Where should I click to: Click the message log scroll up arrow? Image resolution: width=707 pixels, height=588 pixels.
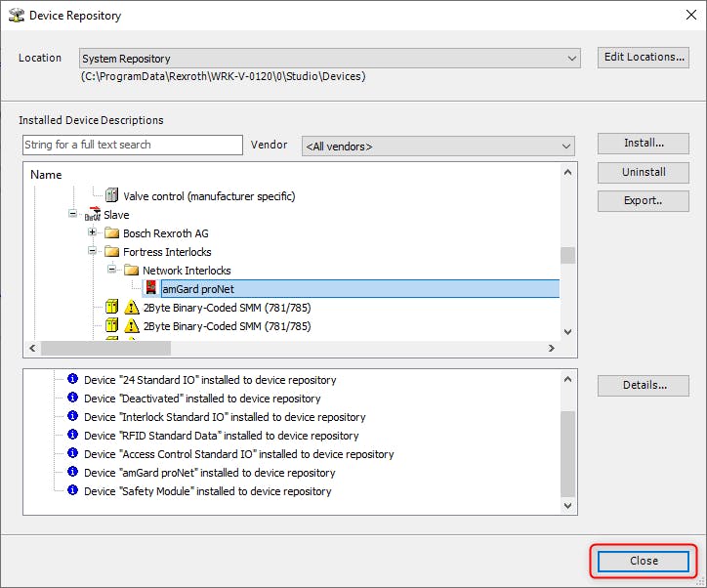pos(567,379)
